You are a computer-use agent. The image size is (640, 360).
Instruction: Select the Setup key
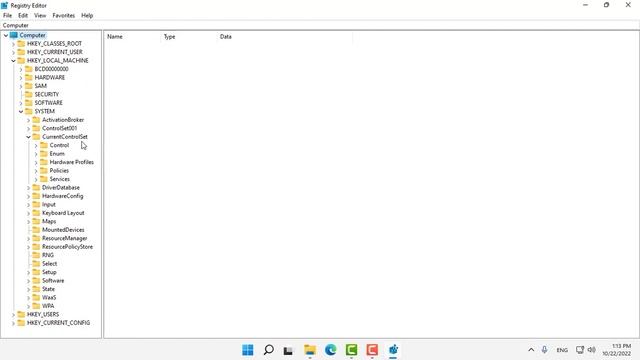pos(49,272)
